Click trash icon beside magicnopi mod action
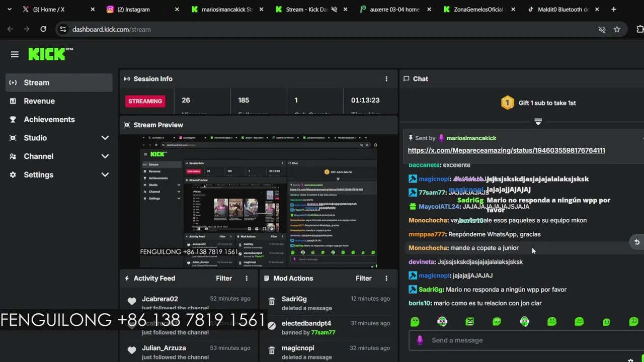The image size is (644, 362). click(272, 351)
